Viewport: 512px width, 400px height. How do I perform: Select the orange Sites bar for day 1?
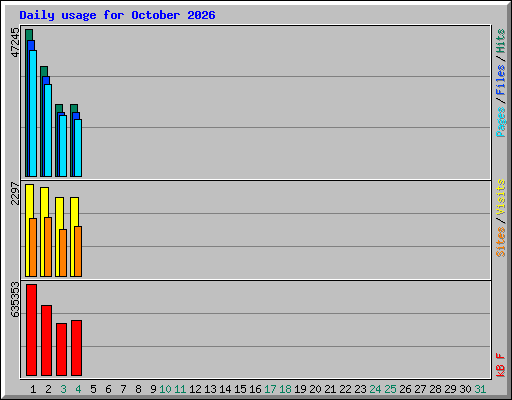coord(33,248)
